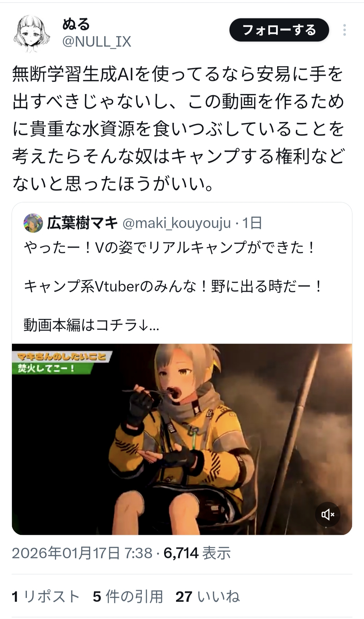Open the ぬる display name
This screenshot has width=364, height=619.
point(76,24)
